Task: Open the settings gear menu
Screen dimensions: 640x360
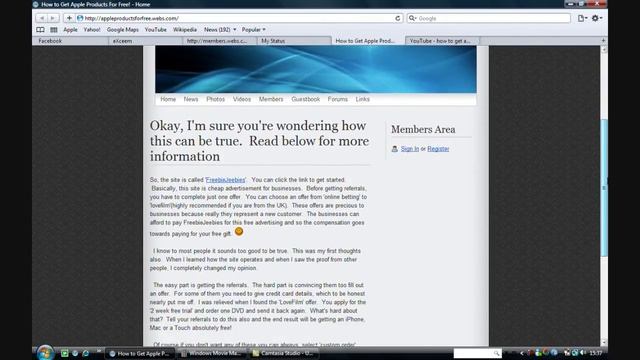Action: coord(596,18)
